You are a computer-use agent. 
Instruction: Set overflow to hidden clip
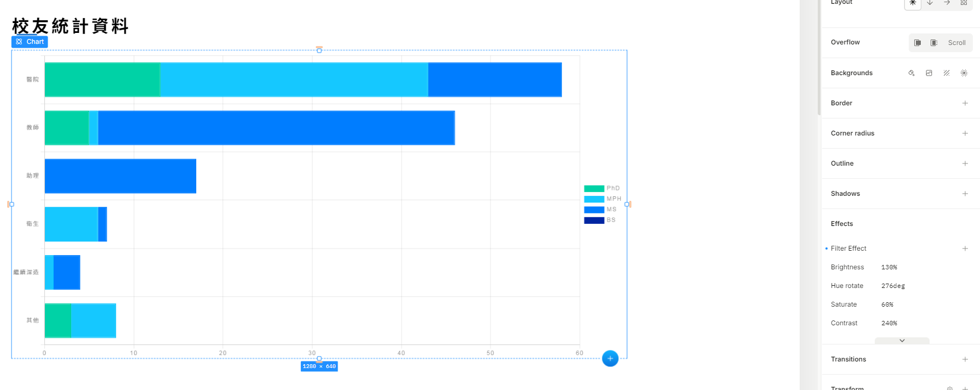coord(934,43)
